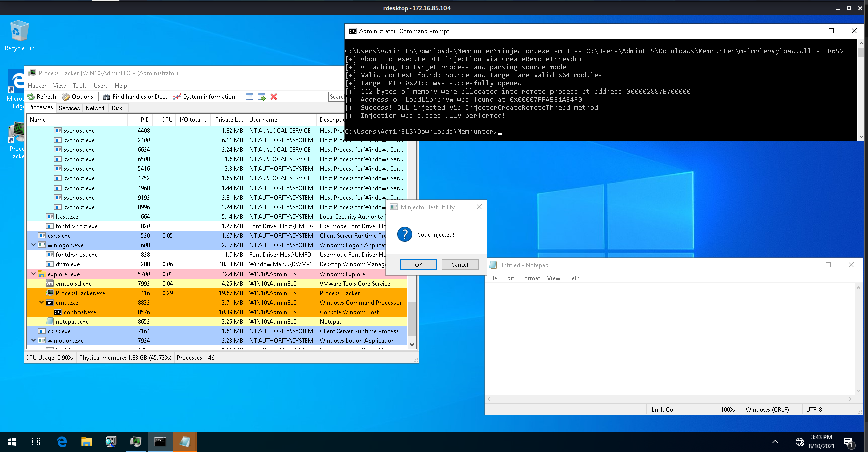
Task: Open File Explorer from the taskbar
Action: pos(87,442)
